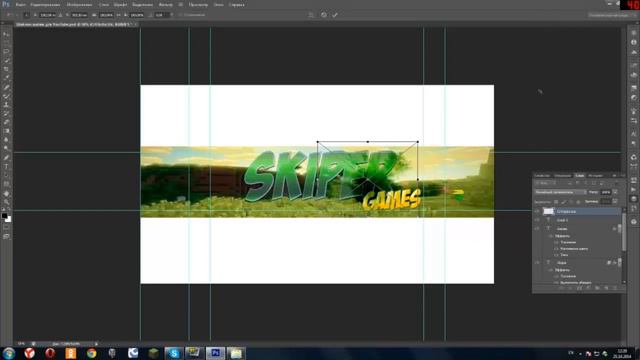Screen dimensions: 640x360
Task: Select the Magic Wand tool
Action: pos(6,60)
